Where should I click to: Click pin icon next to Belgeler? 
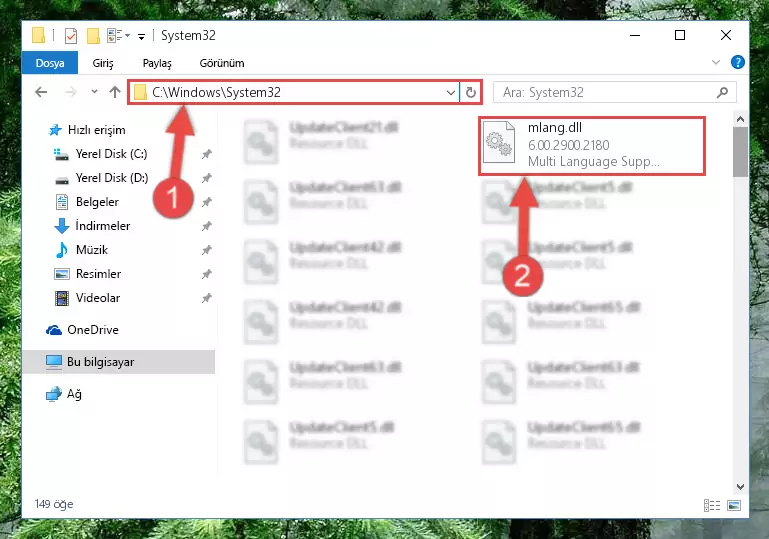point(206,202)
